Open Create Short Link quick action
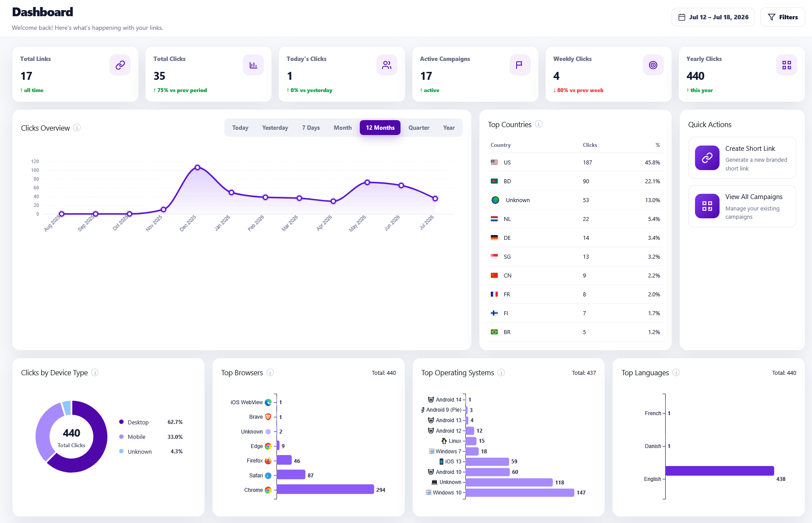The image size is (812, 523). point(742,158)
